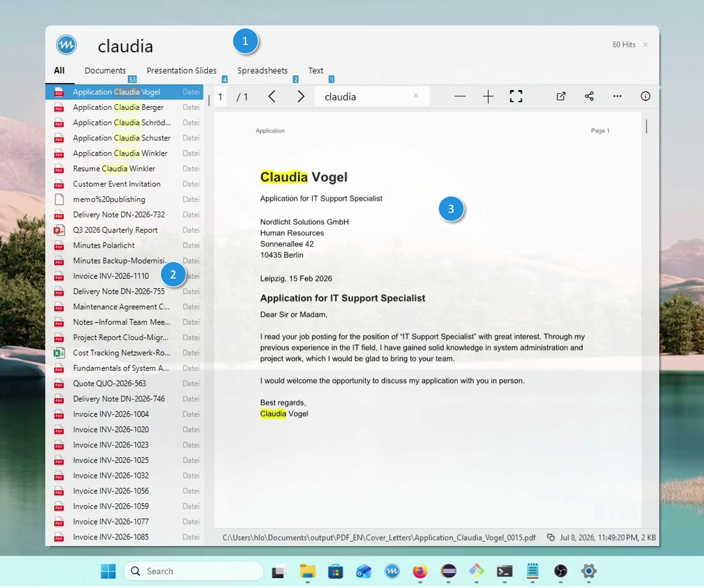Open the Spreadsheets tab
704x588 pixels.
263,71
